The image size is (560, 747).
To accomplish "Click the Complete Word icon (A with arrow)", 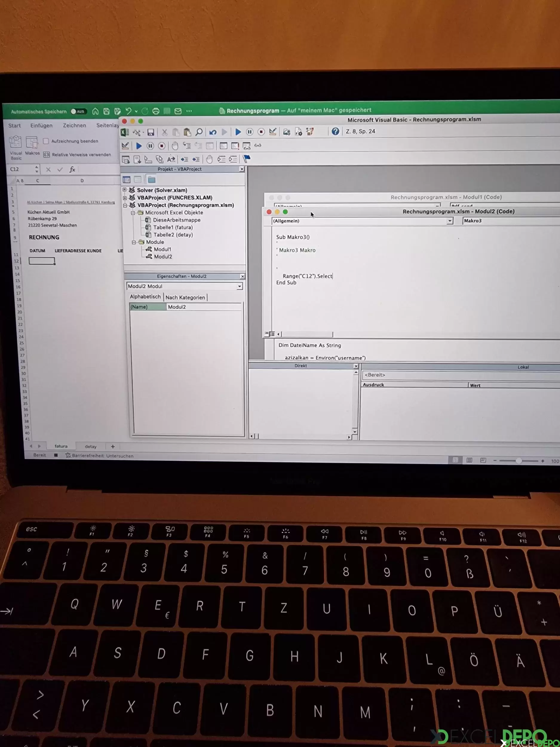I will tap(171, 159).
